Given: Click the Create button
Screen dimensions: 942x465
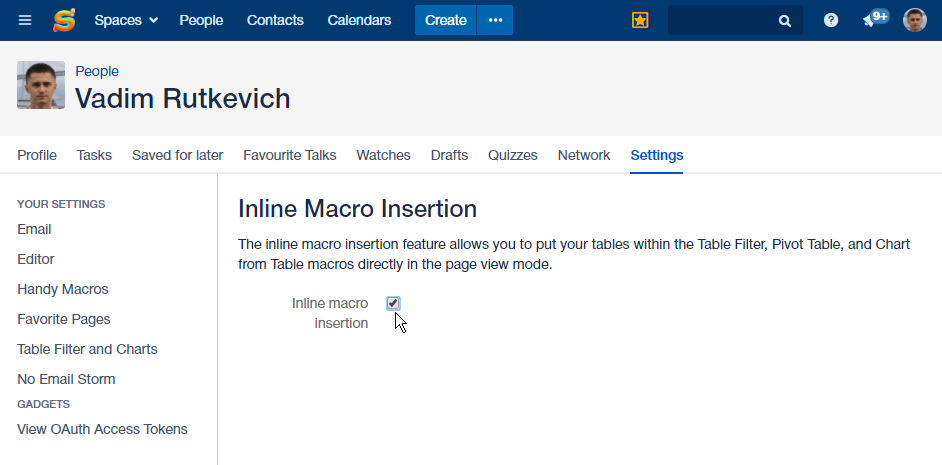Looking at the screenshot, I should click(x=445, y=20).
